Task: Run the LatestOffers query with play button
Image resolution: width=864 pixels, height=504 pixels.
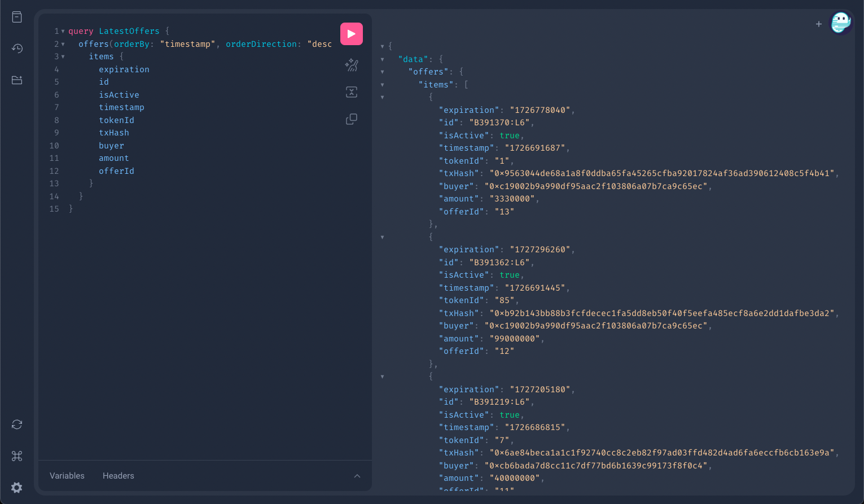Action: [x=351, y=34]
